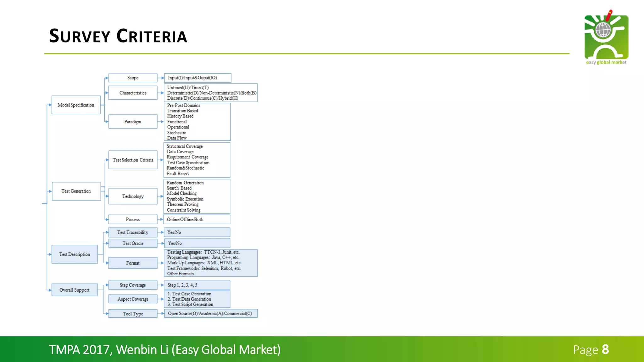Click the Untimed(U)/Timed(T) line
This screenshot has width=644, height=362.
tap(188, 88)
